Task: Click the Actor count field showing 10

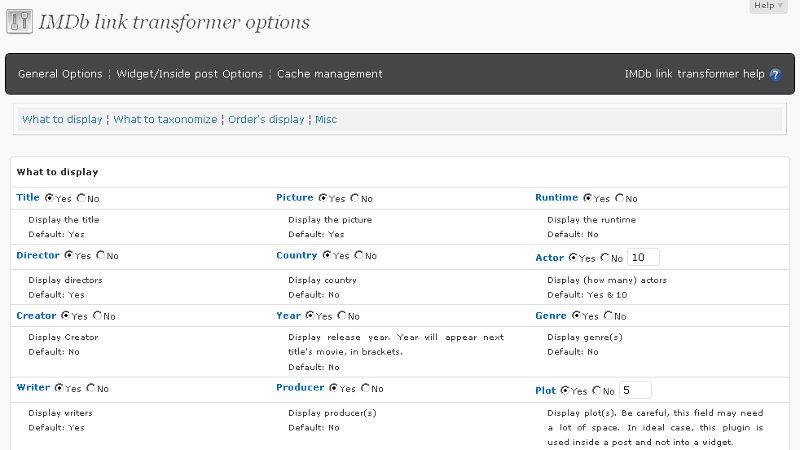Action: pyautogui.click(x=643, y=257)
